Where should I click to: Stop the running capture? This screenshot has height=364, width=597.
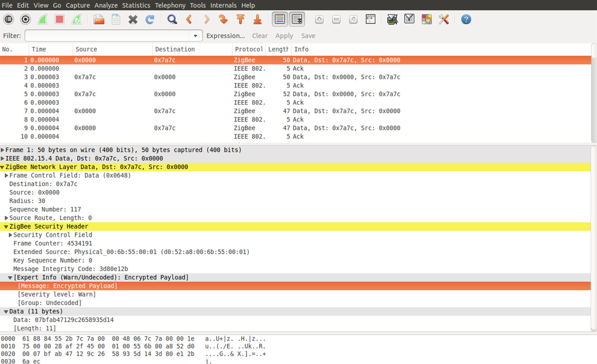pos(60,19)
